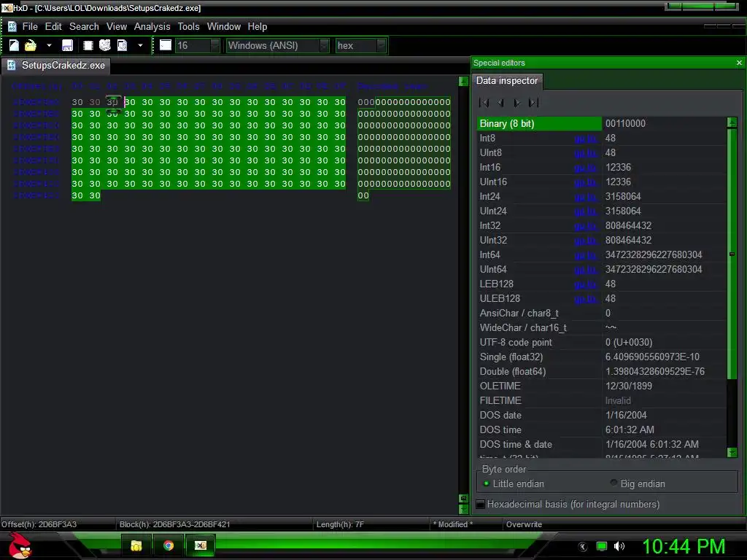Click the Overwrite mode status bar entry

(524, 524)
